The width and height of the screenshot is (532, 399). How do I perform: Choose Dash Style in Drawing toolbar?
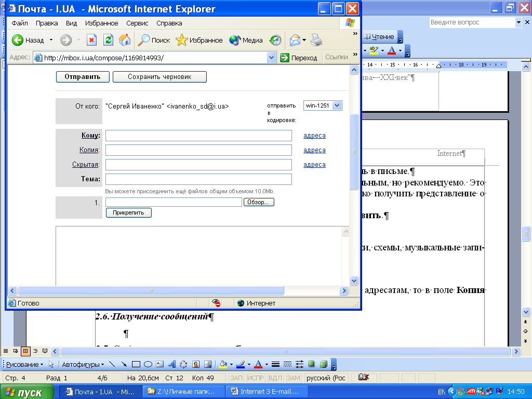[x=287, y=364]
